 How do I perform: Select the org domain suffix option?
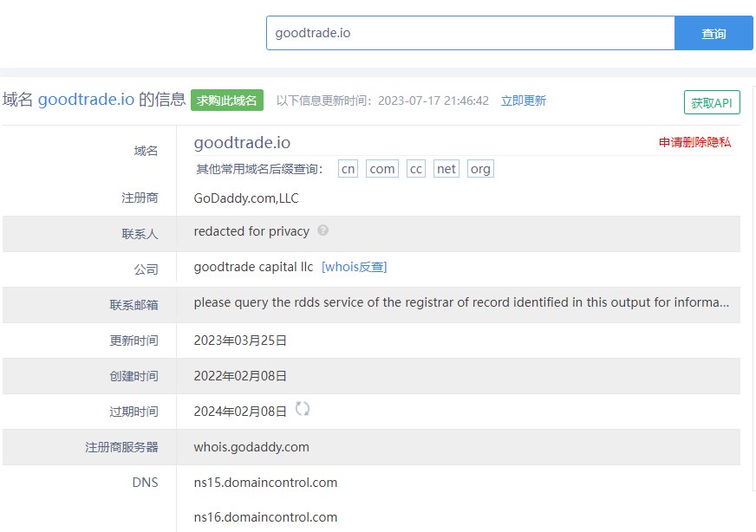pyautogui.click(x=480, y=169)
